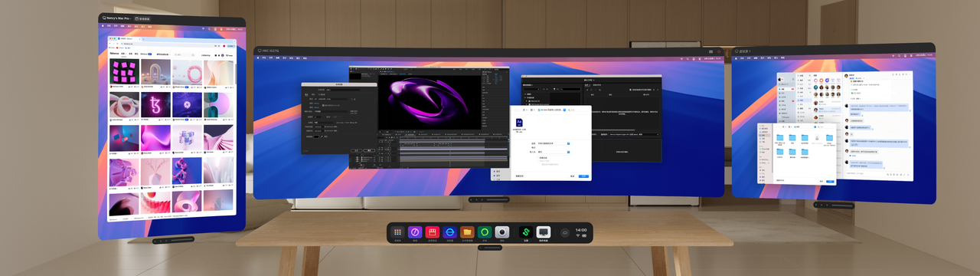Select the green S app in dock

pyautogui.click(x=526, y=232)
